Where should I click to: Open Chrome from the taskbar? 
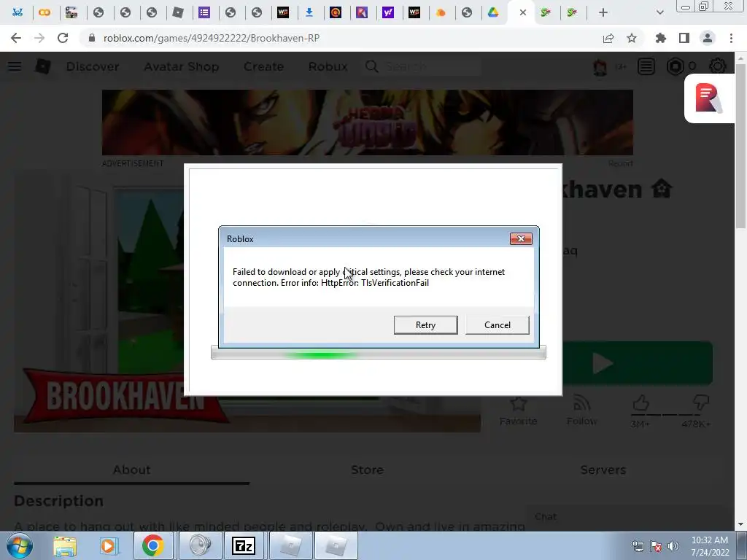(152, 545)
